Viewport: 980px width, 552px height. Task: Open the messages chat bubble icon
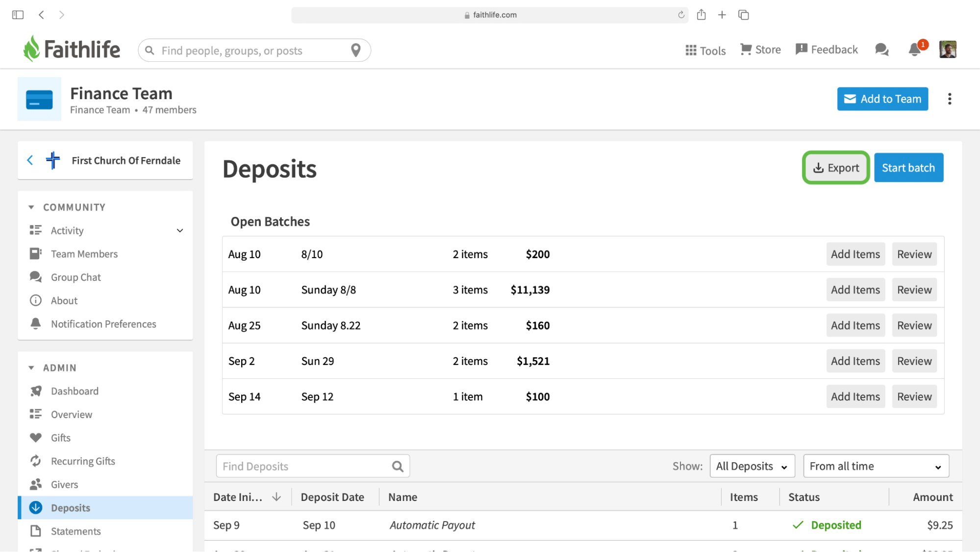[882, 50]
